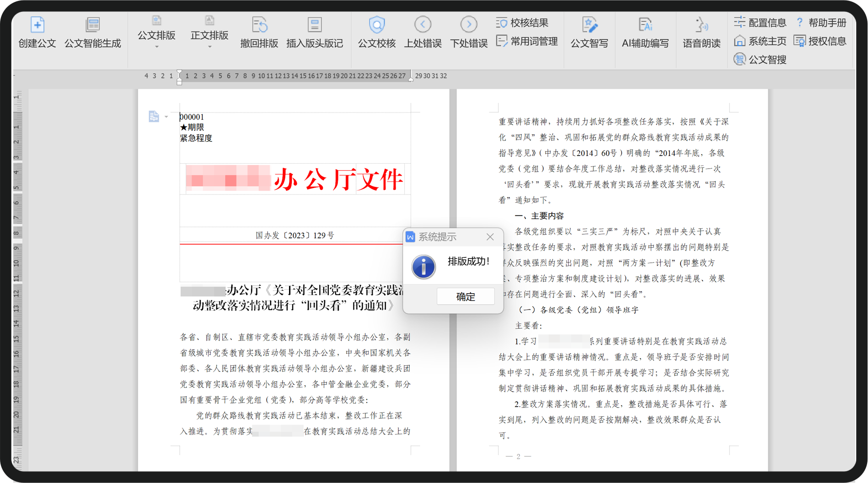Click the red 办公厅文件 header title

pos(339,179)
